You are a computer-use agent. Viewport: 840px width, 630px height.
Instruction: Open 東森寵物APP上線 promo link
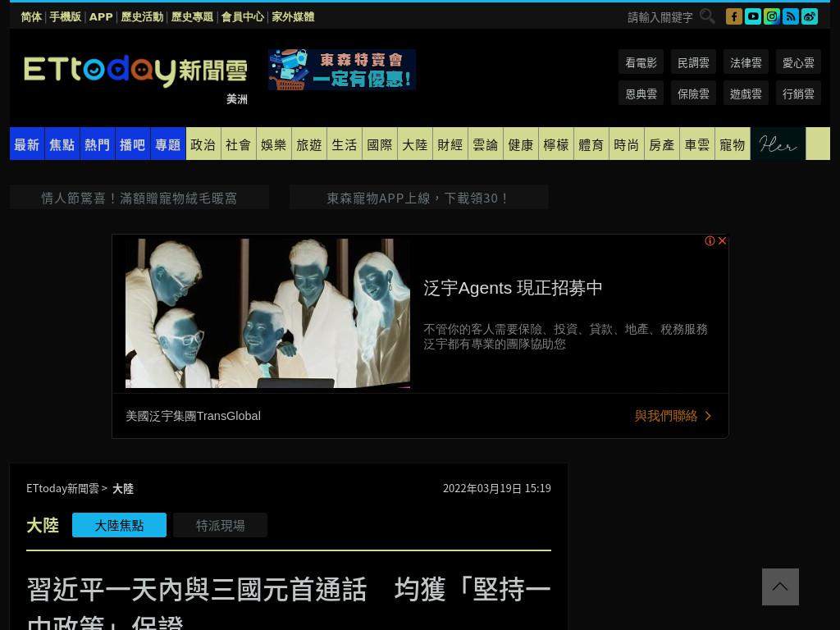[419, 198]
